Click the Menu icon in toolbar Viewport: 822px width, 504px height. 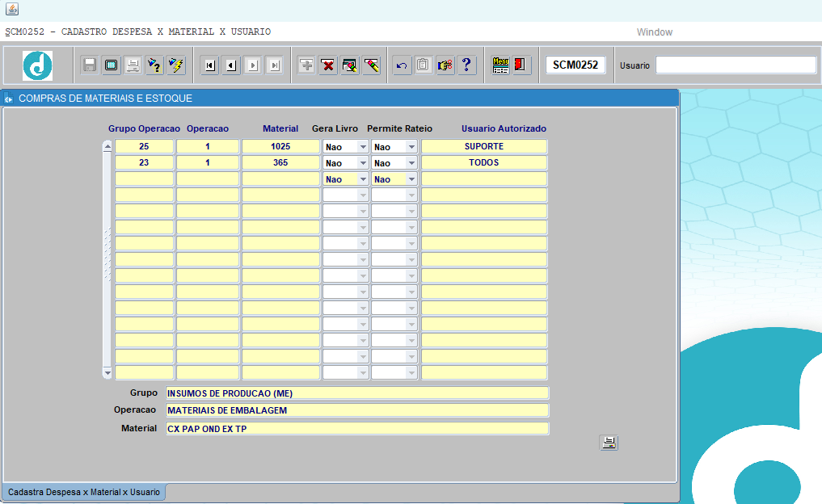501,65
